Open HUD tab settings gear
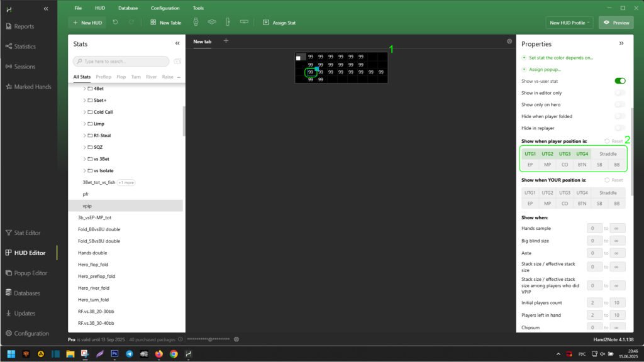Screen dimensions: 644x362 [509, 41]
